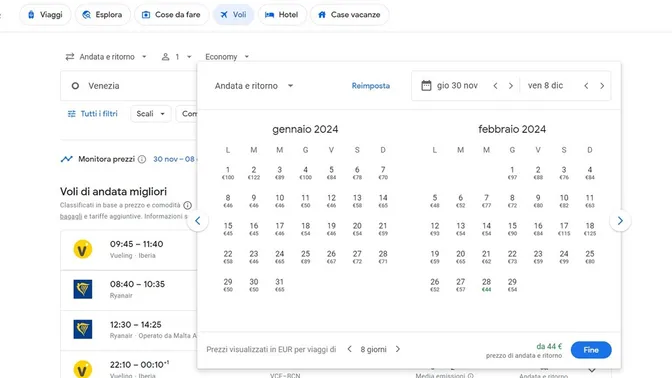The width and height of the screenshot is (672, 378).
Task: Increase trip length from 8 giorni
Action: pos(398,349)
